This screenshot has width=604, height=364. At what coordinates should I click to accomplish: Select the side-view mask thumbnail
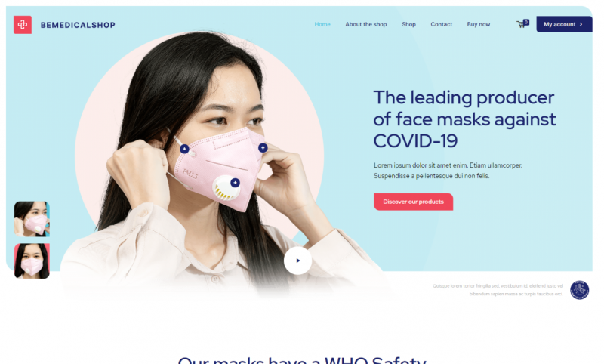[32, 219]
